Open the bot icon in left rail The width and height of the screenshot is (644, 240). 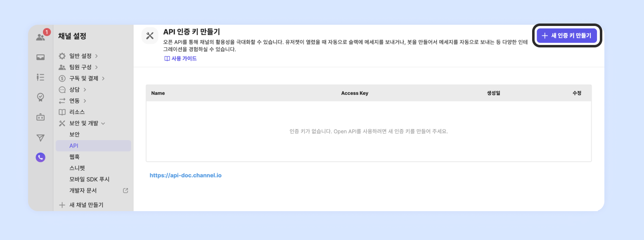[40, 117]
